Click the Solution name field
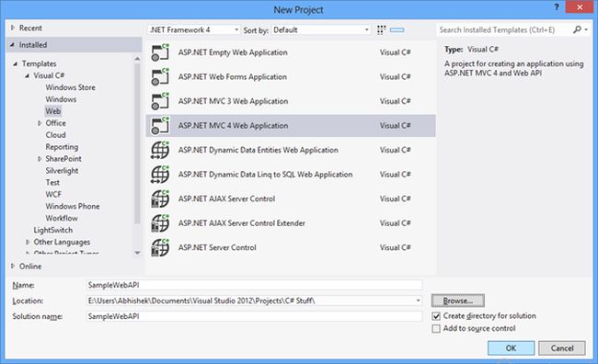 254,316
